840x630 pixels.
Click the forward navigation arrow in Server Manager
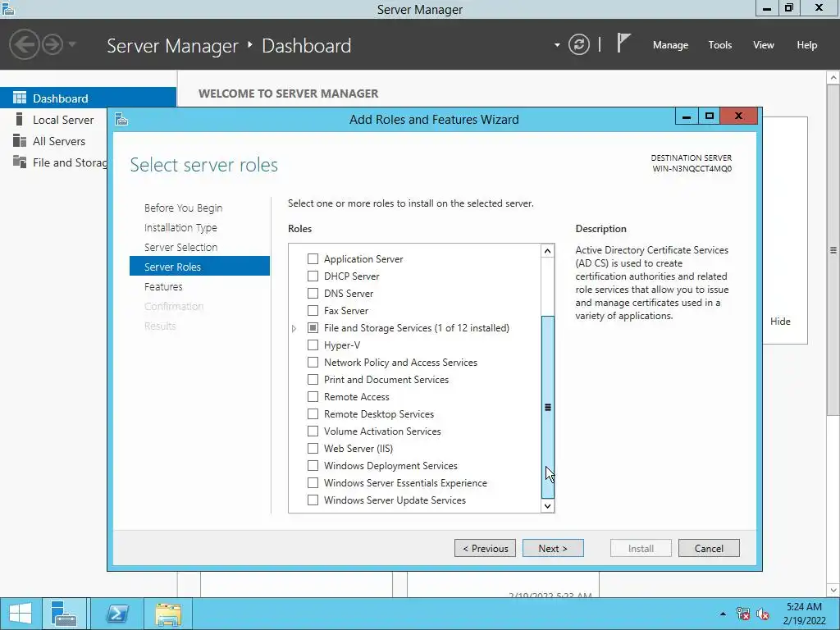click(52, 44)
